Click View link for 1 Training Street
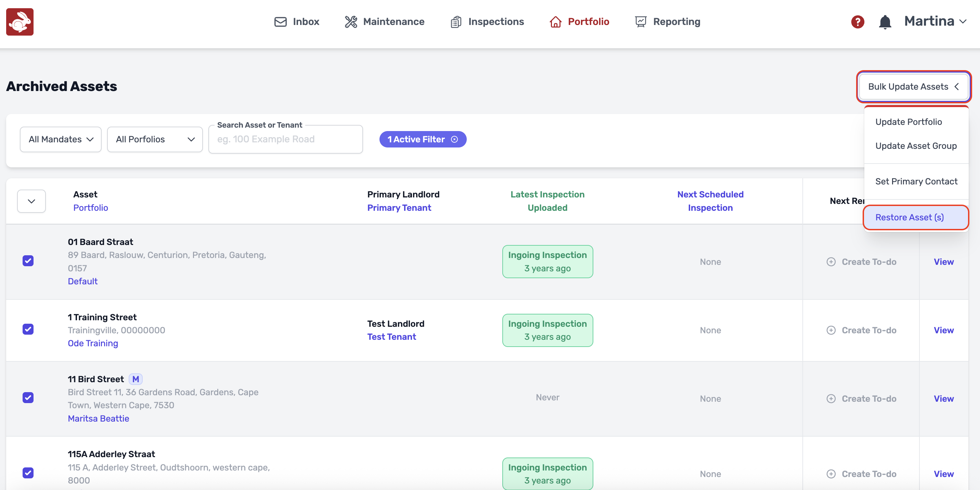 [943, 330]
